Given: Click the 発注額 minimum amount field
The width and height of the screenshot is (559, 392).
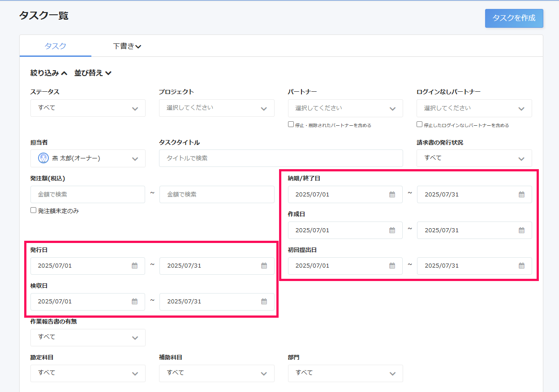Looking at the screenshot, I should pos(88,195).
